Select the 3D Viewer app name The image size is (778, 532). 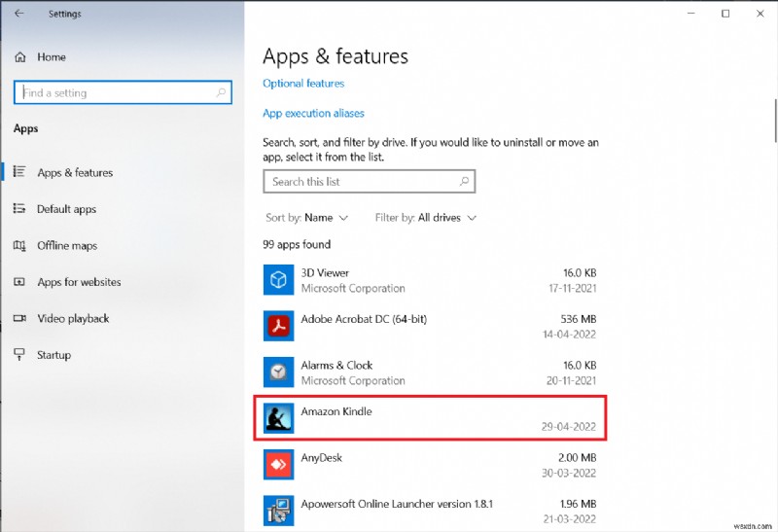pyautogui.click(x=325, y=272)
